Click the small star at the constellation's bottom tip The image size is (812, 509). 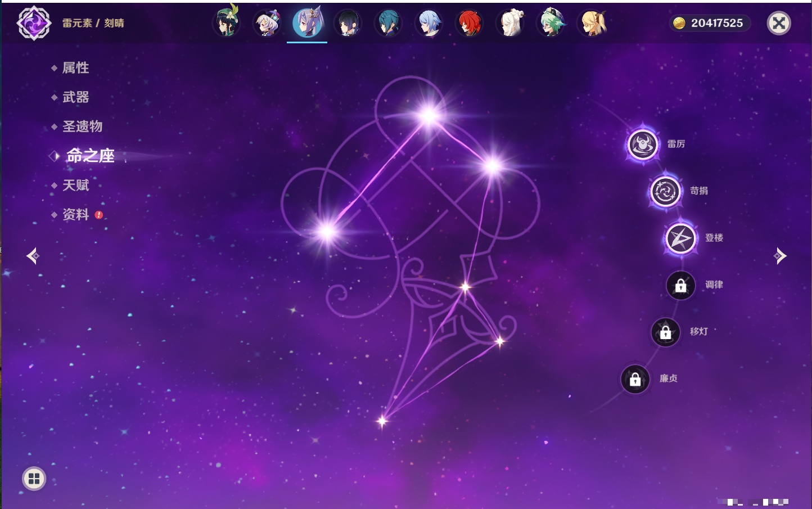point(382,421)
